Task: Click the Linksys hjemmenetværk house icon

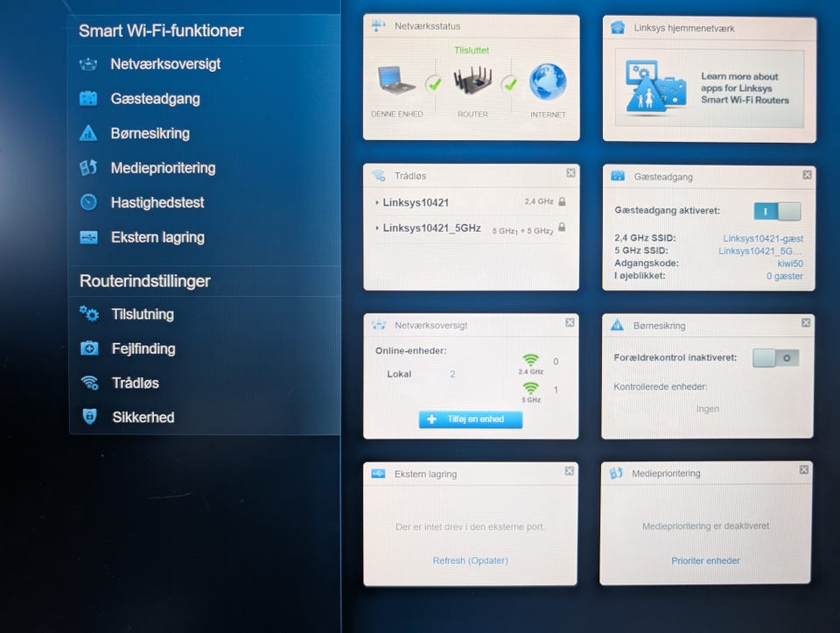Action: [x=618, y=28]
